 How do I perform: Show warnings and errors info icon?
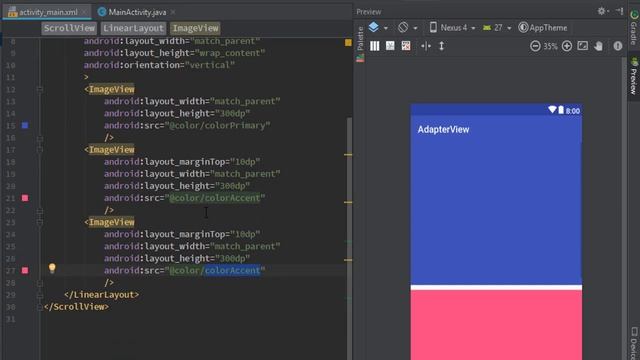click(x=618, y=46)
